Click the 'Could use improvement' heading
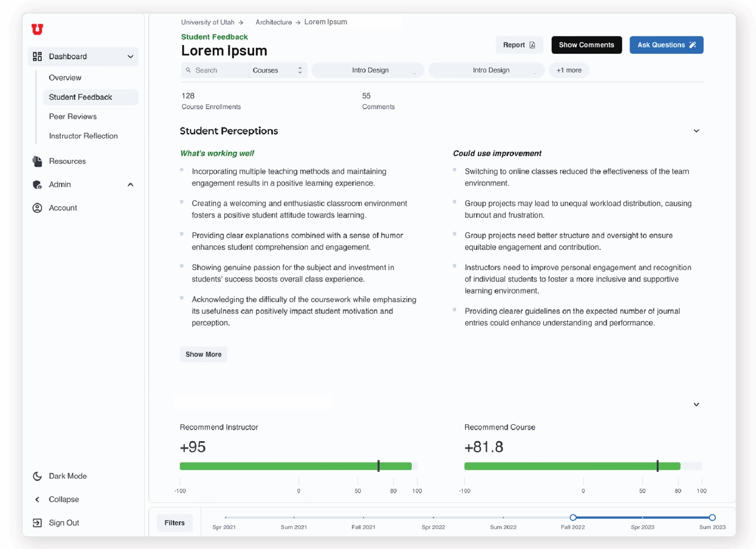The image size is (756, 549). (x=497, y=153)
